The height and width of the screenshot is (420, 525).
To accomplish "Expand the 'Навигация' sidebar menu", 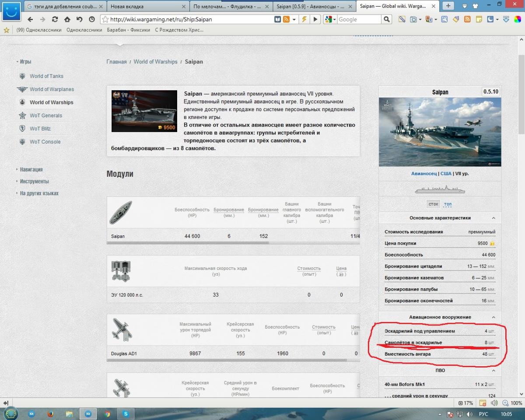I will click(31, 169).
